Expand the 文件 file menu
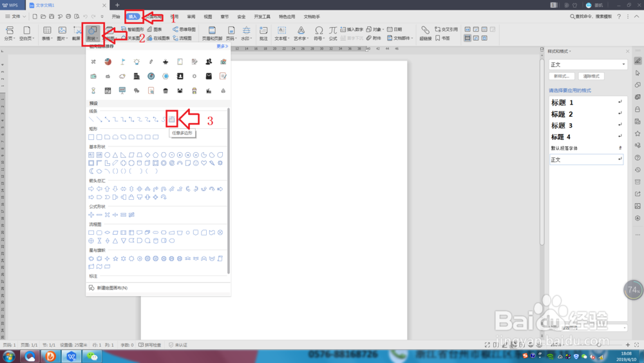Screen dimensions: 644x363 (x=15, y=17)
